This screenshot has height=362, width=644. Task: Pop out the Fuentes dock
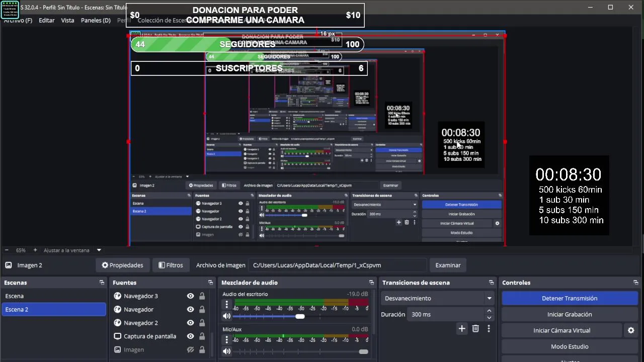[210, 283]
